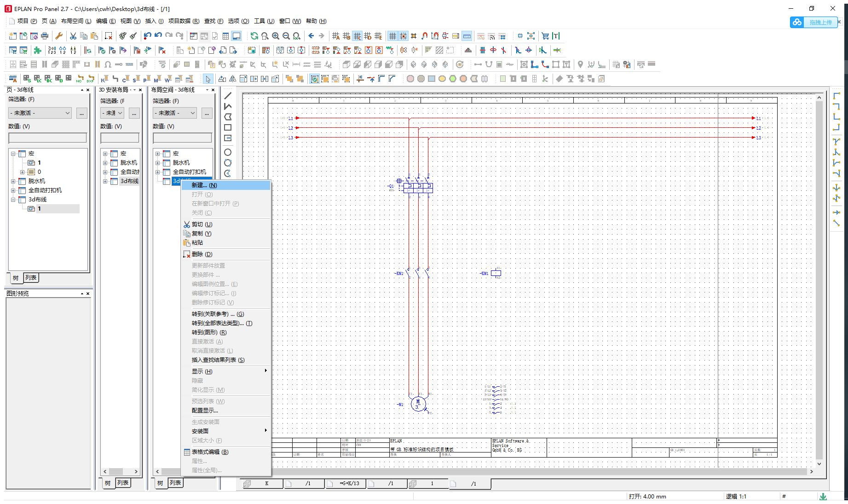848x504 pixels.
Task: Toggle the selection arrow mode button
Action: [208, 79]
